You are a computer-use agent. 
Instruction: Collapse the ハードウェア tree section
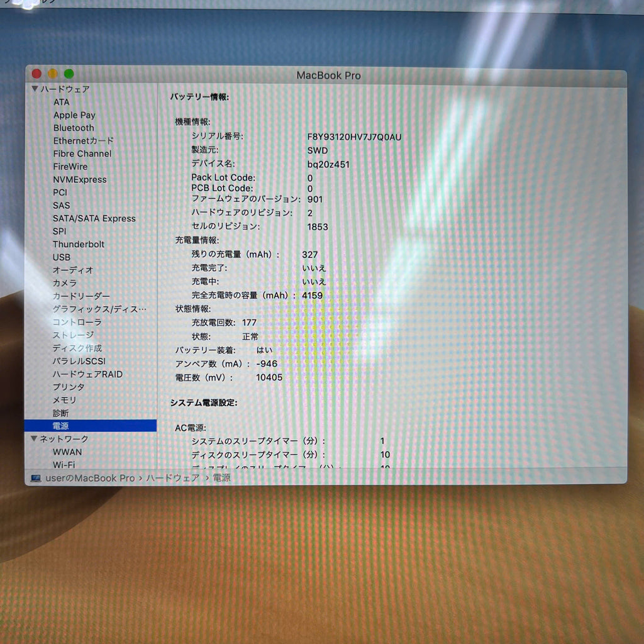tap(35, 89)
